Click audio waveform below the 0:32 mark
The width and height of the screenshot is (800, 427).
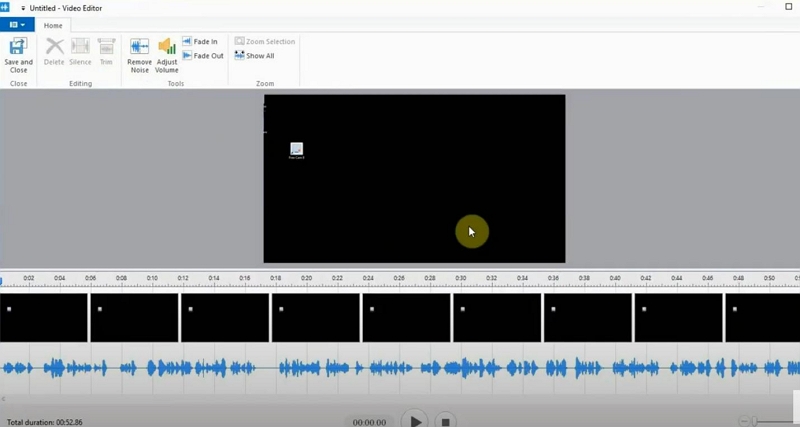tap(491, 368)
